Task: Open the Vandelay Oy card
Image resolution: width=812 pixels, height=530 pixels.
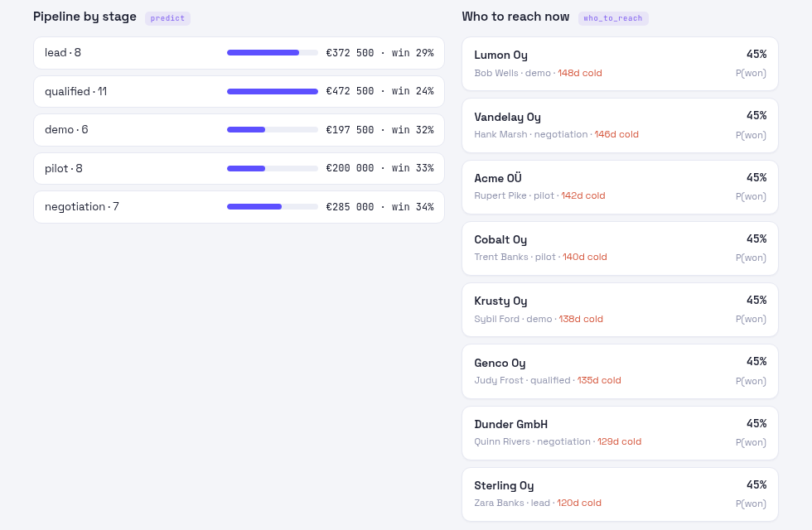Action: pyautogui.click(x=620, y=125)
